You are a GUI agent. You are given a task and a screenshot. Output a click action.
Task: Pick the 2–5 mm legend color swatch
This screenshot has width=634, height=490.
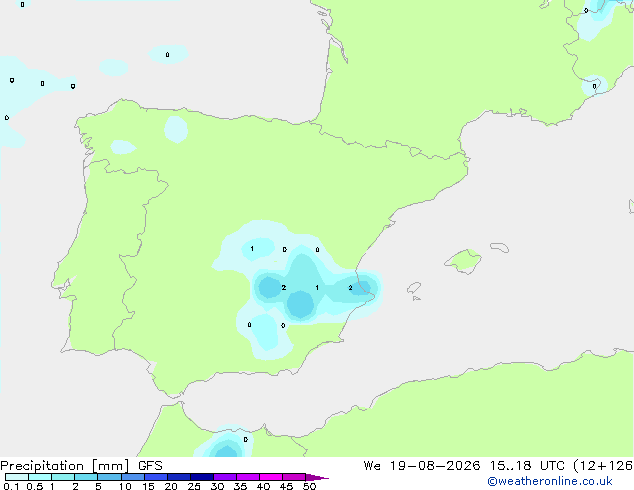86,477
